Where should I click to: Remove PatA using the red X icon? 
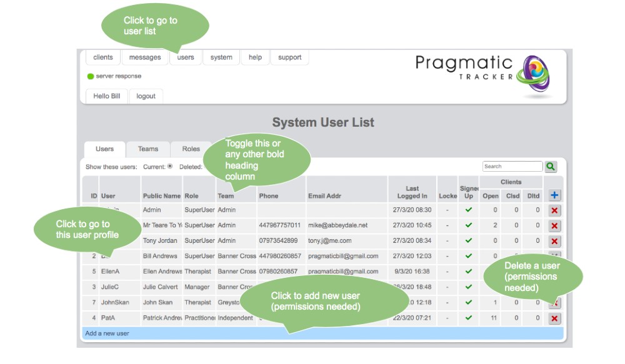coord(554,318)
